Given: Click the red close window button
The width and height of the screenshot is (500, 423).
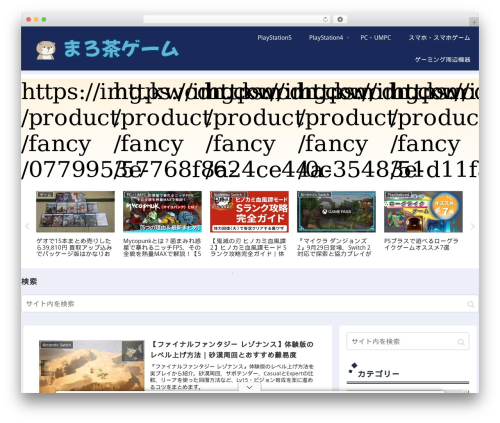Looking at the screenshot, I should tap(29, 19).
